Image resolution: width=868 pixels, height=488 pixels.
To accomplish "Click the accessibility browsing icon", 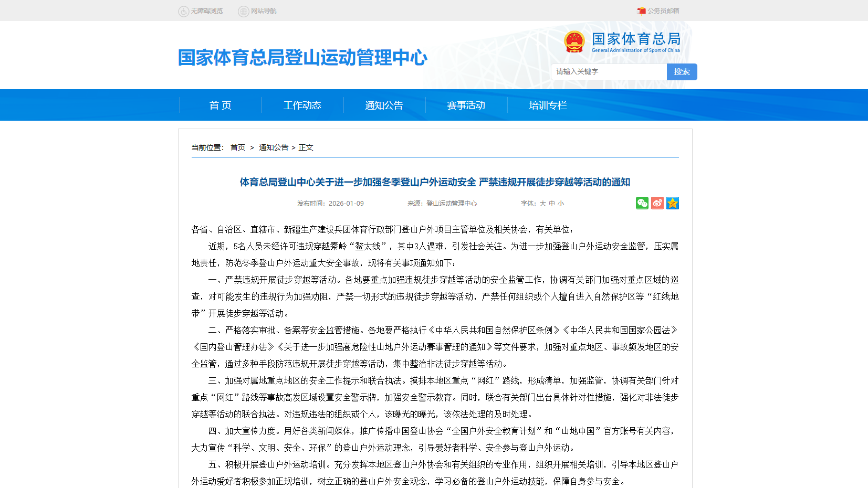I will pos(184,11).
